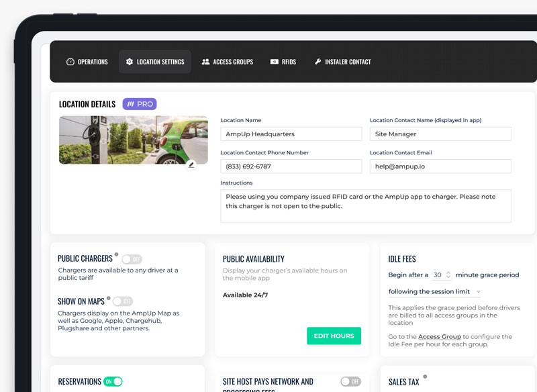The width and height of the screenshot is (537, 392).
Task: Open the 'following the session limit' dropdown
Action: (434, 292)
